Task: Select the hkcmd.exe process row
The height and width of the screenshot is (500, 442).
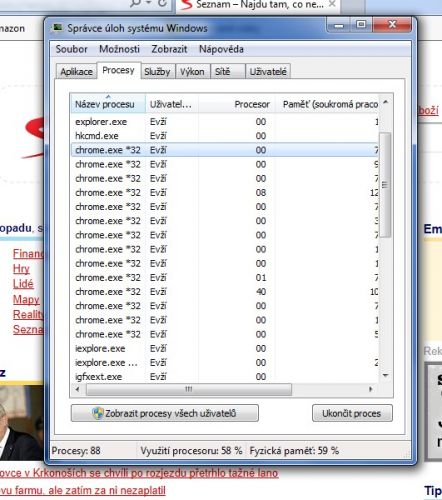Action: 225,136
